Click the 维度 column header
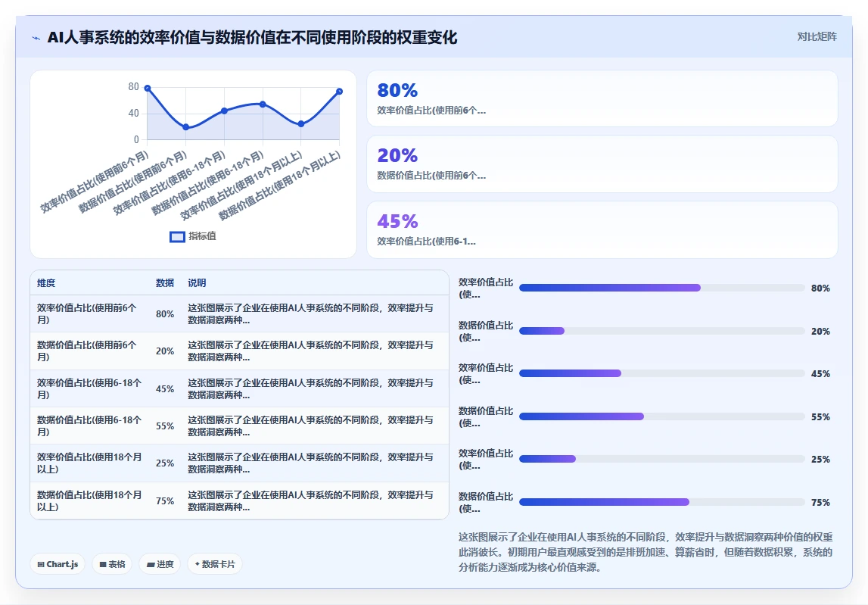 [x=46, y=282]
